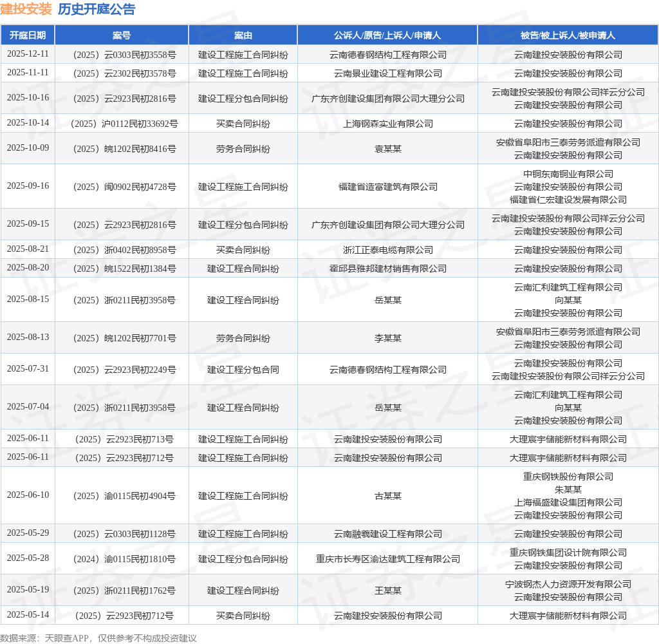Click plaintiff 王某某
Screen dimensions: 659x644
coord(388,591)
